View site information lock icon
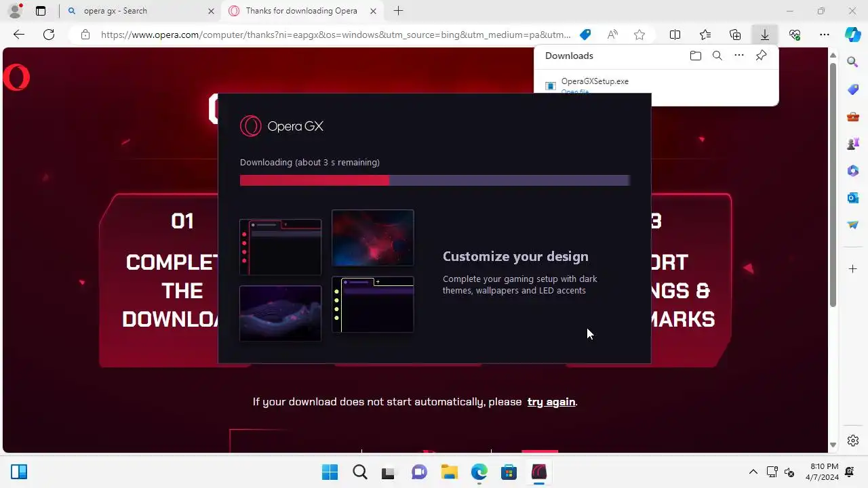 [85, 35]
